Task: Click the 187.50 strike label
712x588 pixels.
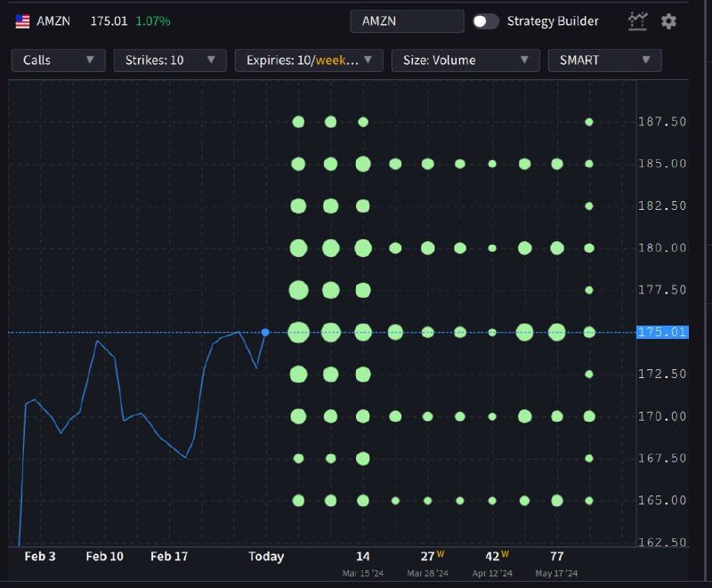Action: point(662,122)
